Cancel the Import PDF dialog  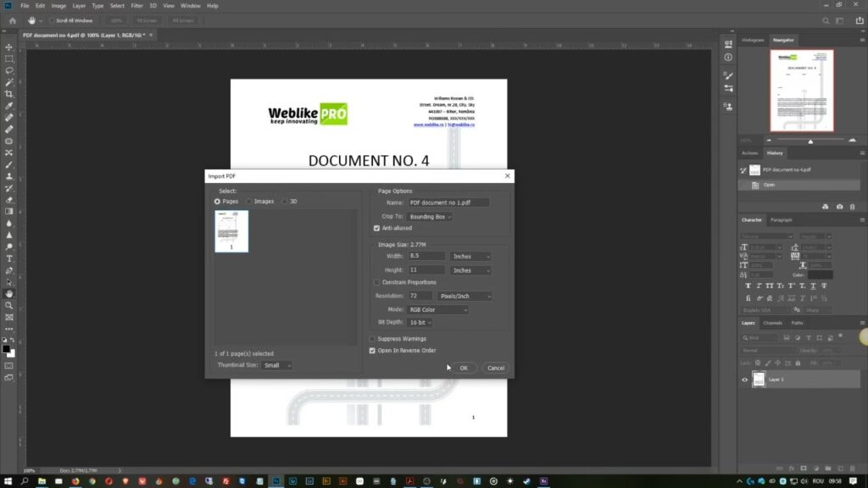[496, 368]
